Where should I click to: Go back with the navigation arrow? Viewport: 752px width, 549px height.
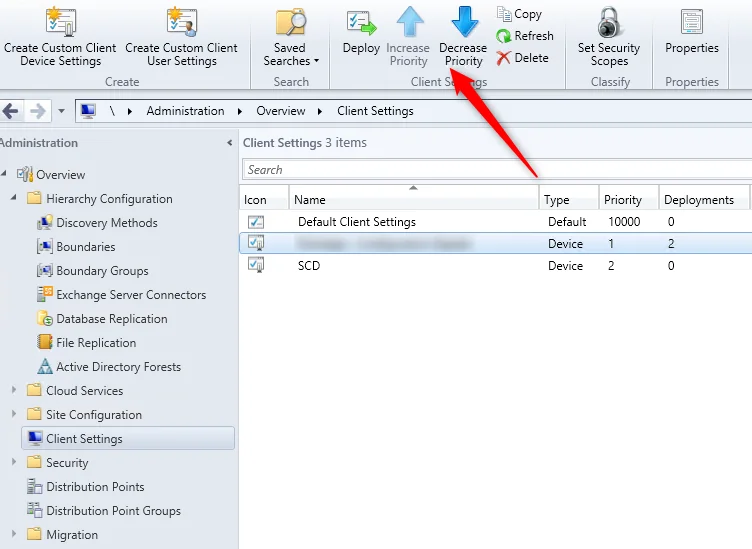pyautogui.click(x=11, y=111)
